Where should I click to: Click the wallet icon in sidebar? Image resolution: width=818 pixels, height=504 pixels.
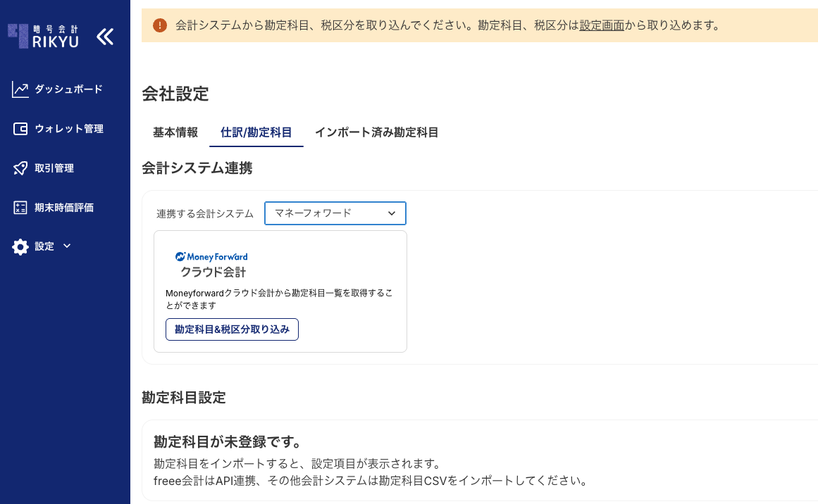20,129
